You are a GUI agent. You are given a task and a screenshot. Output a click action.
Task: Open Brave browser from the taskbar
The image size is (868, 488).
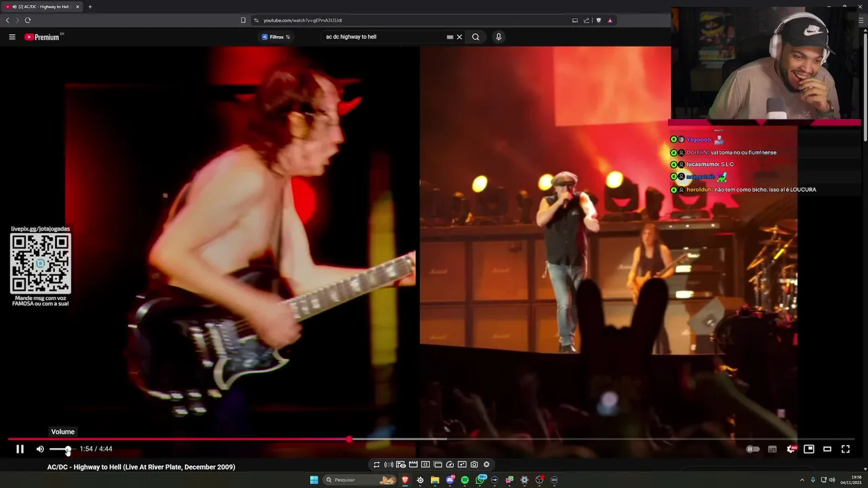click(406, 480)
